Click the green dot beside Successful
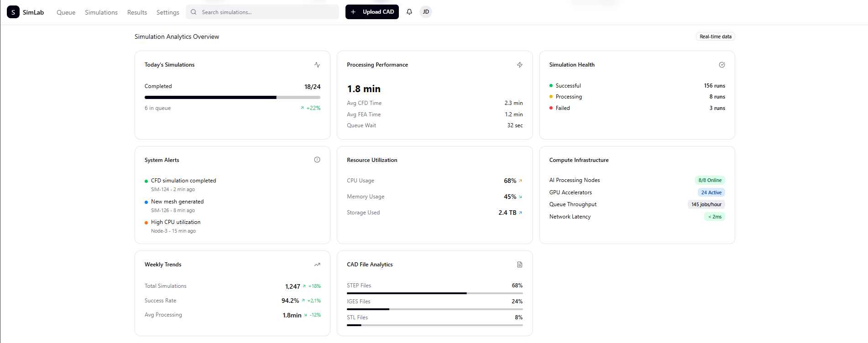Viewport: 868px width, 343px height. (x=551, y=86)
